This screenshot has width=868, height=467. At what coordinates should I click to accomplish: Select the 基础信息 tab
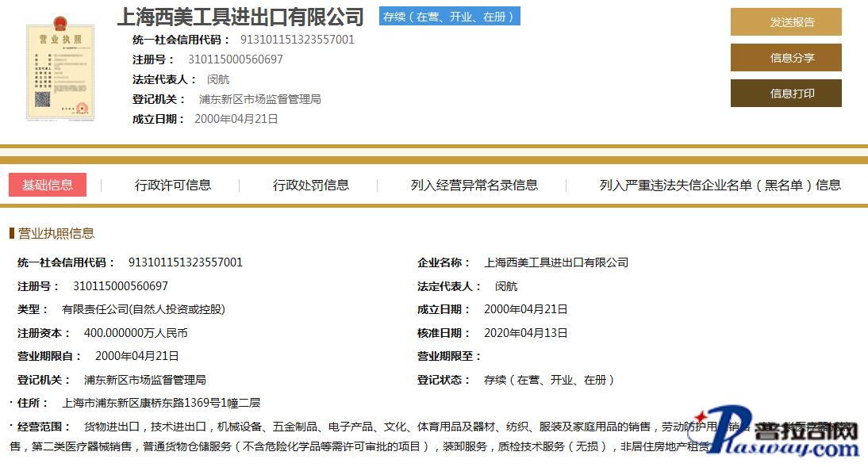click(48, 185)
